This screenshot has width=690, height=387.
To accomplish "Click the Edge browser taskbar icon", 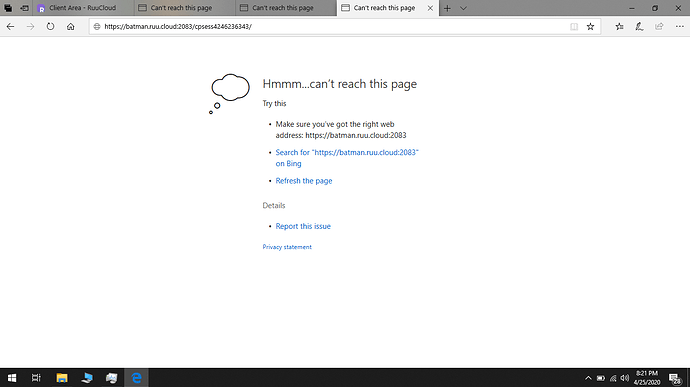I will pyautogui.click(x=136, y=378).
